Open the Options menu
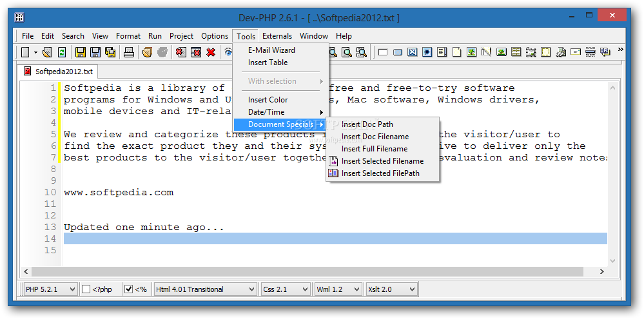This screenshot has width=644, height=319. [215, 36]
